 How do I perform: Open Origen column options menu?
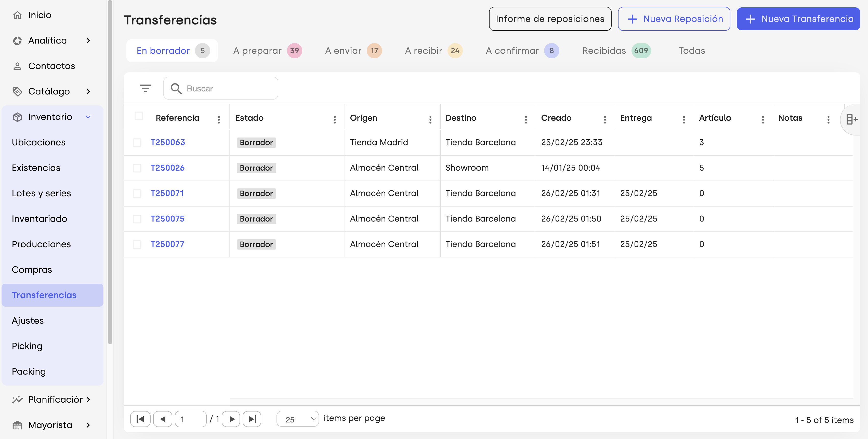click(430, 119)
